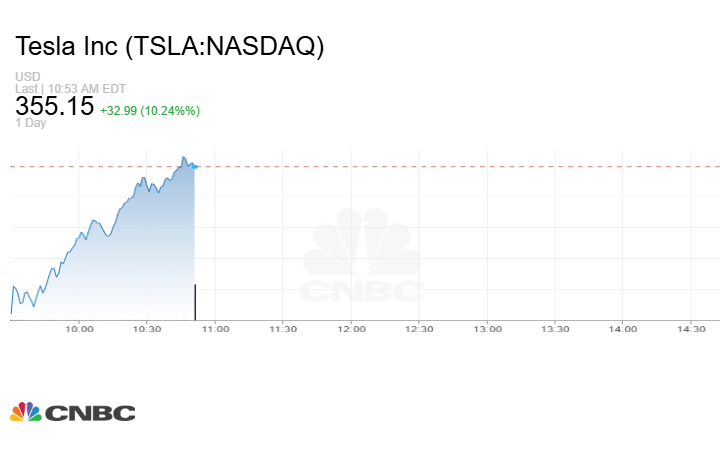Click the red dashed price line
The width and height of the screenshot is (720, 450).
[x=450, y=166]
